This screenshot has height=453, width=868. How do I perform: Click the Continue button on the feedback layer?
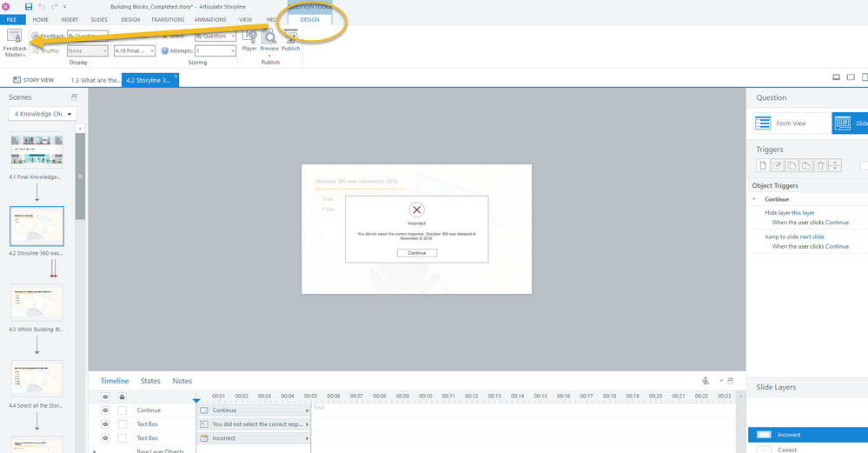pos(417,253)
